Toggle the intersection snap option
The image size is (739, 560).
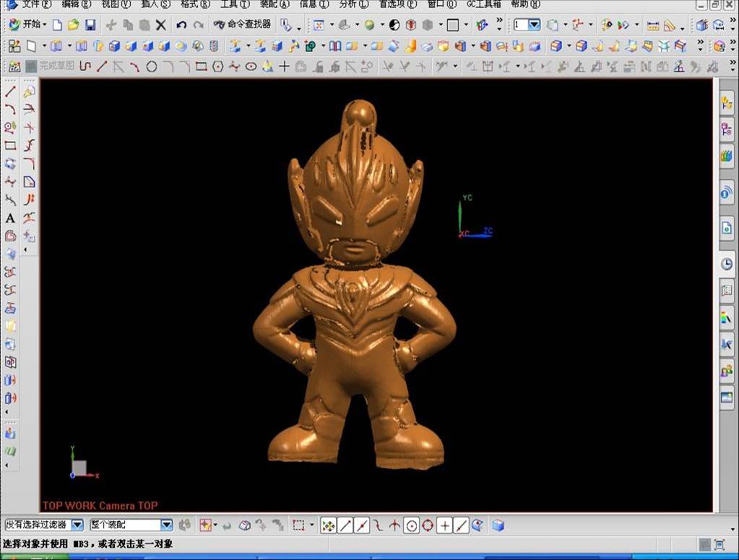coord(394,525)
